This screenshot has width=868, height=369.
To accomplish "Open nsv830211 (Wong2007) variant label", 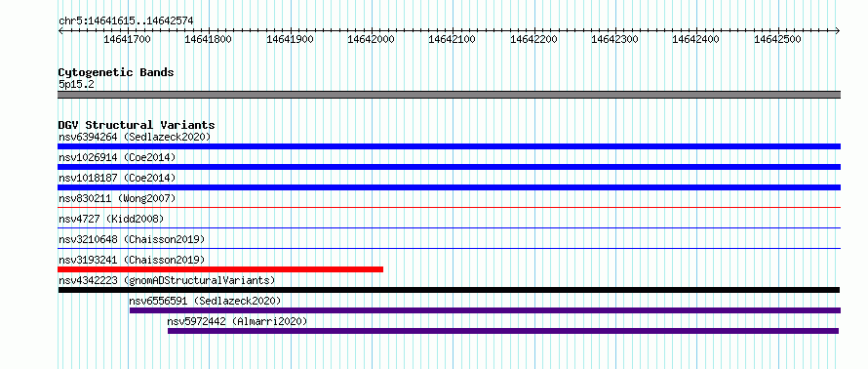I will click(x=117, y=198).
